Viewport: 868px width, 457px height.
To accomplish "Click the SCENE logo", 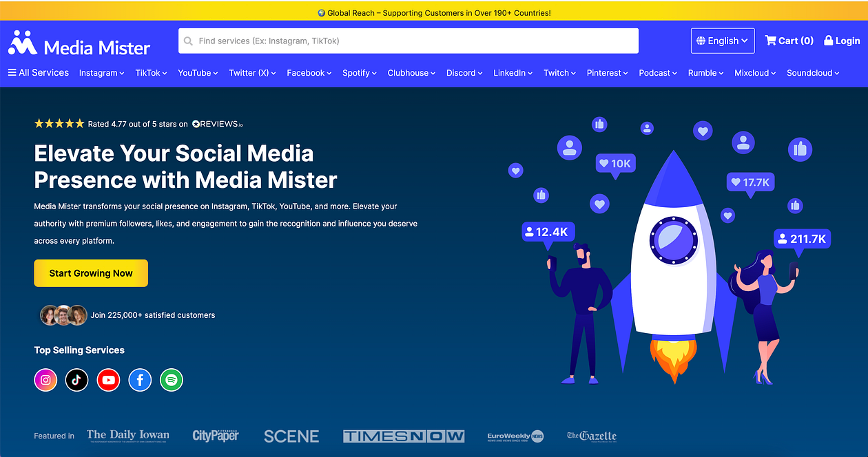I will tap(291, 436).
